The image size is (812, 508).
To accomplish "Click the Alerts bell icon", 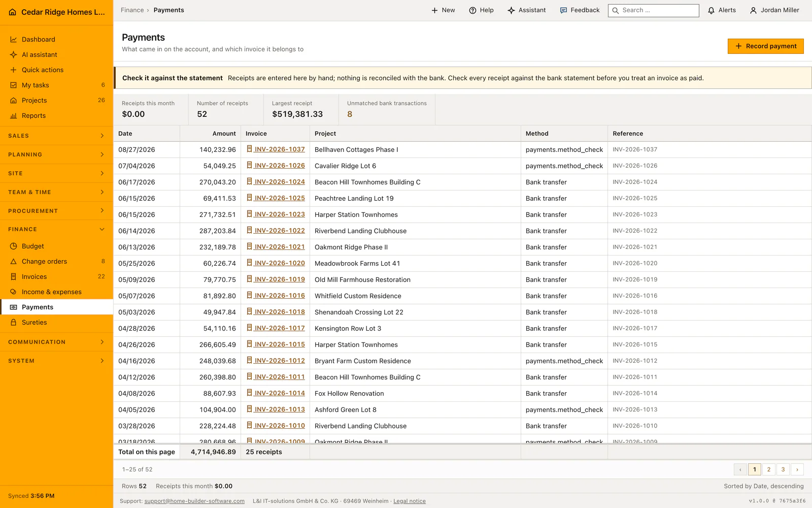I will (x=712, y=10).
